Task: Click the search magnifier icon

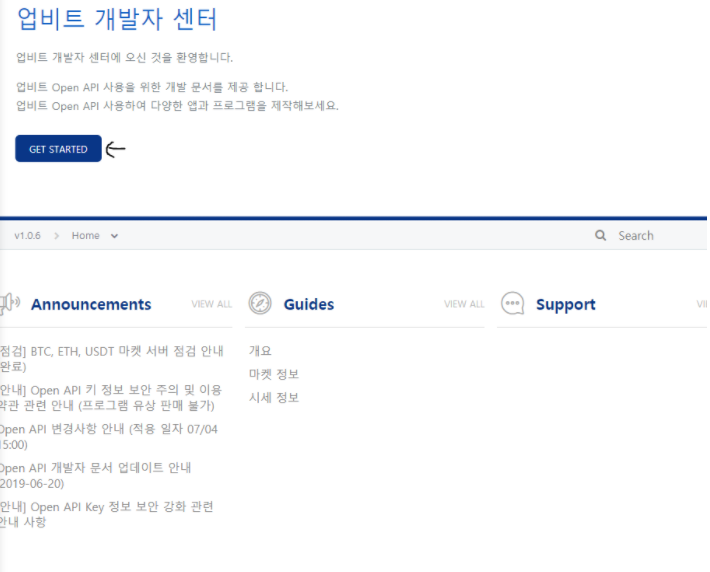Action: [600, 235]
